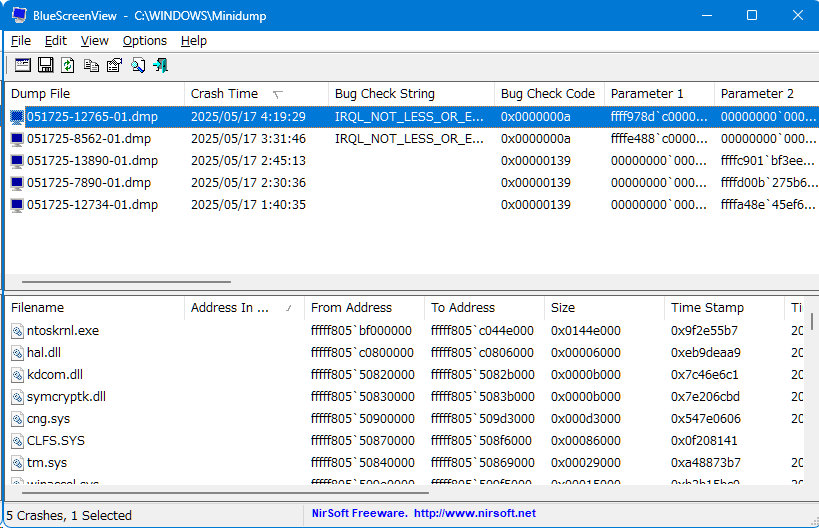This screenshot has height=528, width=819.
Task: Click from address fffff805`50900000
Action: pyautogui.click(x=362, y=419)
